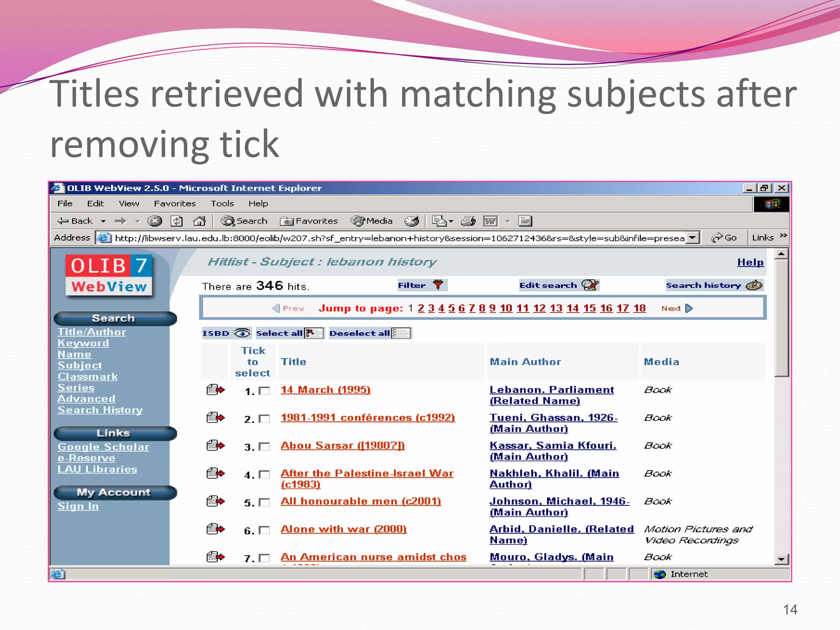Open the Tools menu
The height and width of the screenshot is (630, 840).
[222, 203]
